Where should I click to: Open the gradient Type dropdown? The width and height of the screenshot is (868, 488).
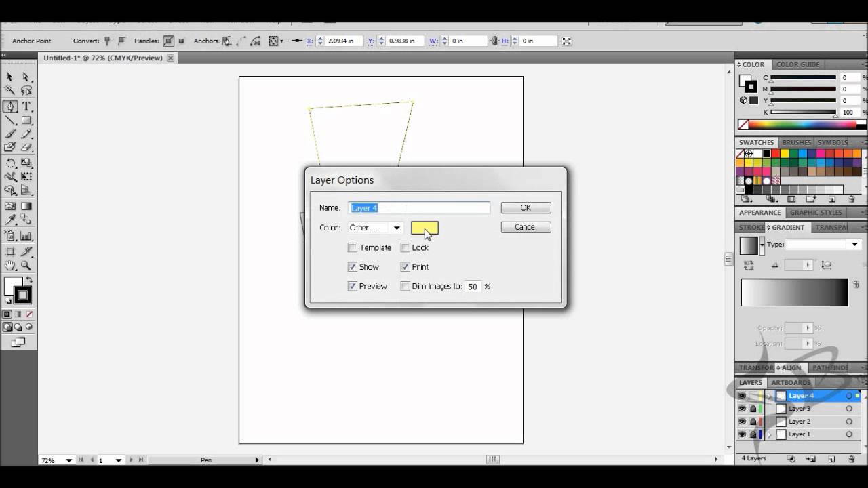(825, 244)
